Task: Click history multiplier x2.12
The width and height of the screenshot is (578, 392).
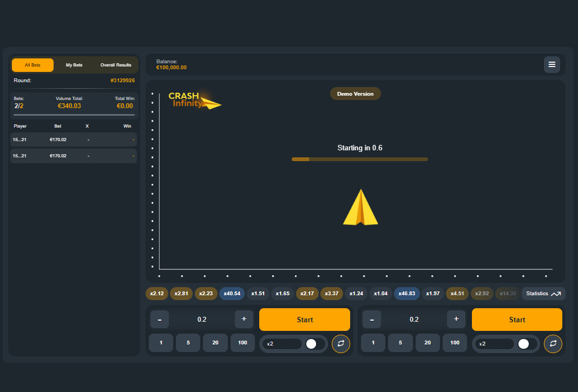Action: click(157, 294)
